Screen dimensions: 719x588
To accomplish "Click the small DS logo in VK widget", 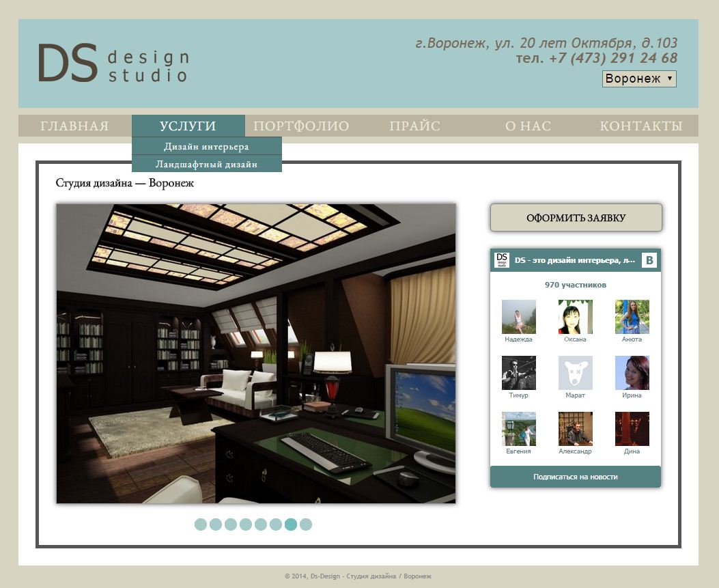I will 502,260.
